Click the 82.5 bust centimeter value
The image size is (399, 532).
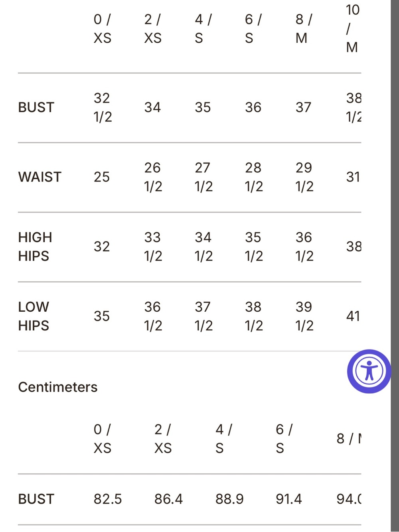pyautogui.click(x=108, y=499)
